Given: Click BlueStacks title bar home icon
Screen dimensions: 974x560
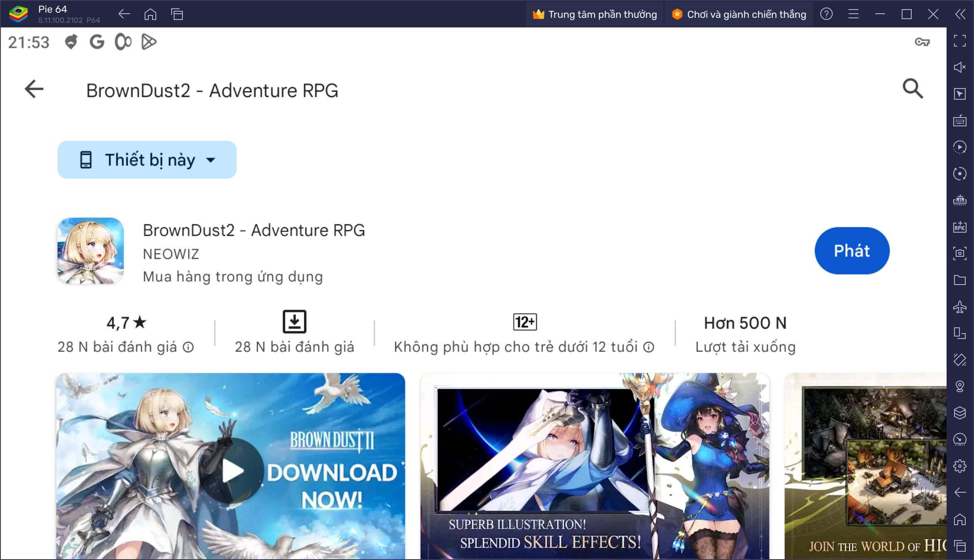Looking at the screenshot, I should (150, 15).
